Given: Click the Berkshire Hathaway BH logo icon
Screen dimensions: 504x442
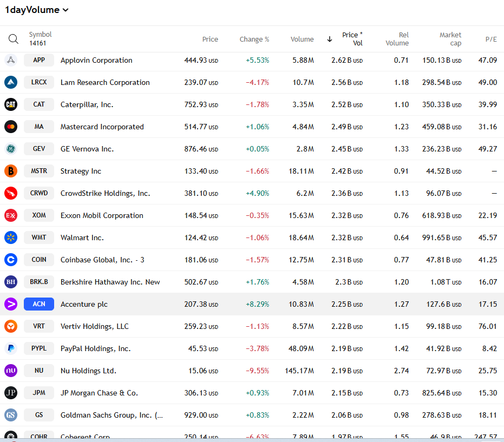Looking at the screenshot, I should 11,282.
